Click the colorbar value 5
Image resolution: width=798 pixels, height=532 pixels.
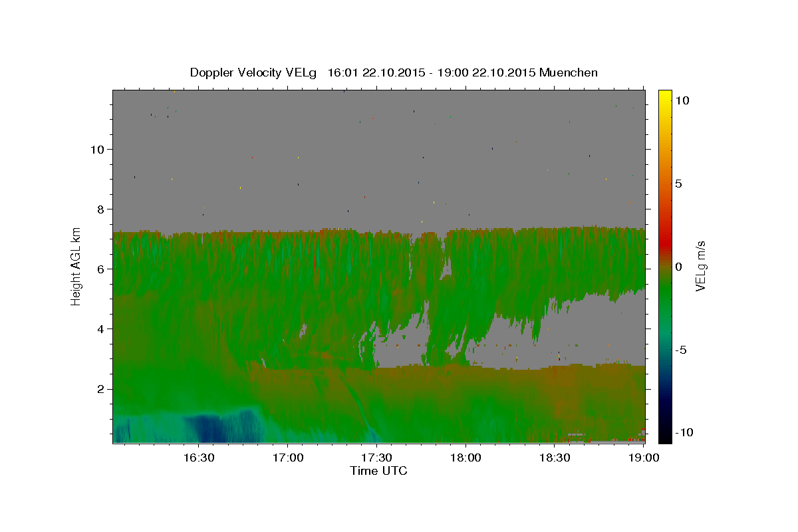pyautogui.click(x=678, y=184)
